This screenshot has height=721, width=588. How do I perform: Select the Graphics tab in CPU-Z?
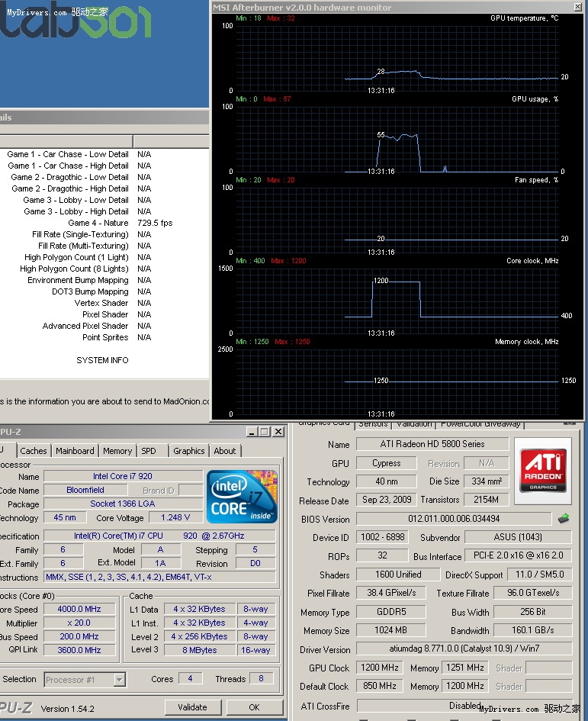coord(188,451)
